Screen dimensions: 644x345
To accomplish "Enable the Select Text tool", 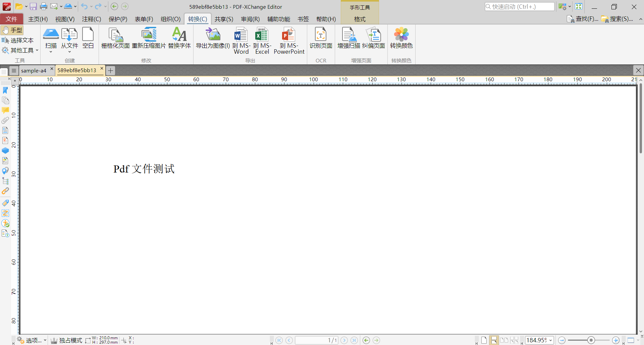I will (x=18, y=40).
